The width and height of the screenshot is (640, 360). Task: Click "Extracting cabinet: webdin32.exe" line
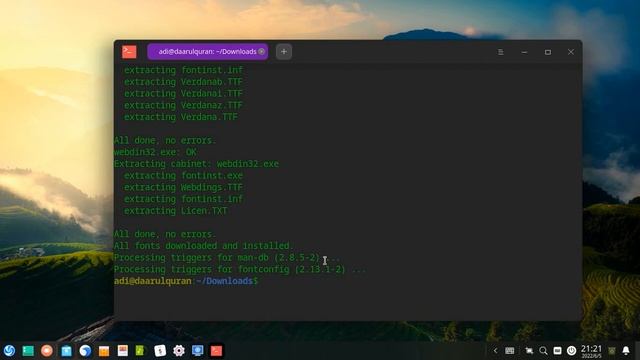(196, 164)
